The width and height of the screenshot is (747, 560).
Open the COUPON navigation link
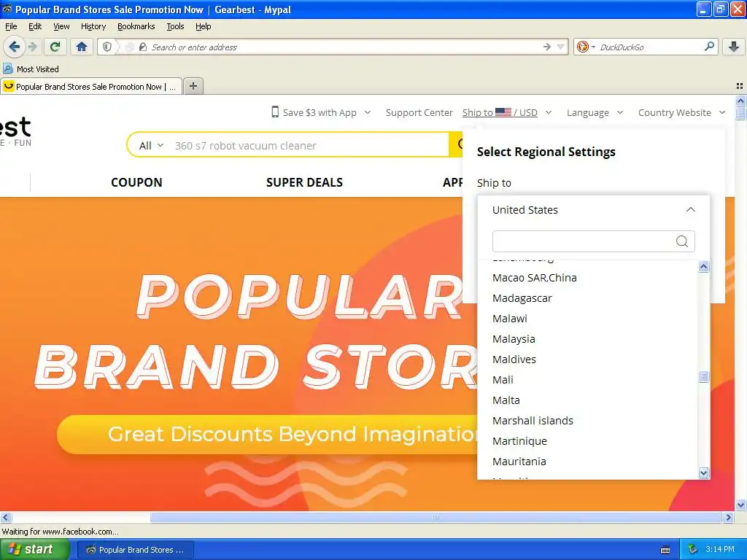pyautogui.click(x=136, y=182)
